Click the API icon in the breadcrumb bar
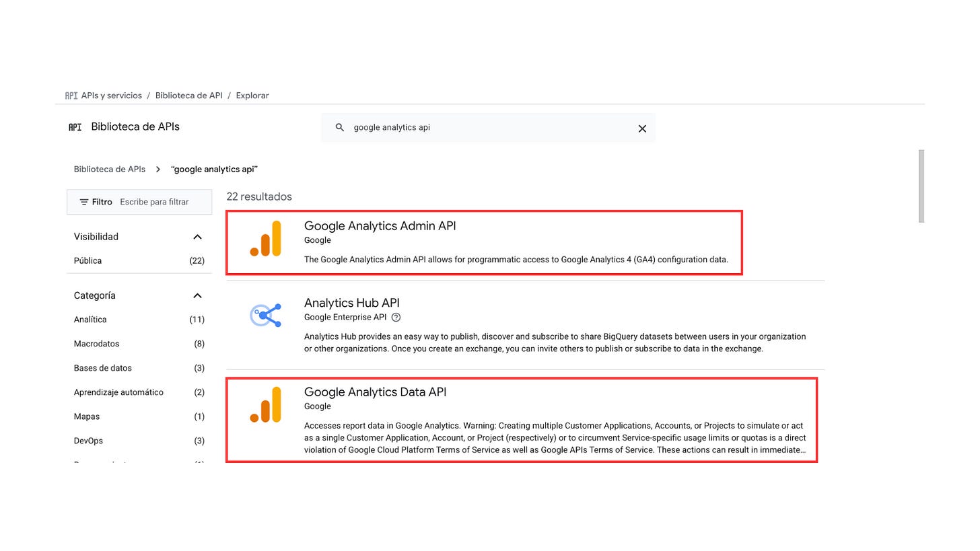Viewport: 980px width, 551px height. pos(71,96)
